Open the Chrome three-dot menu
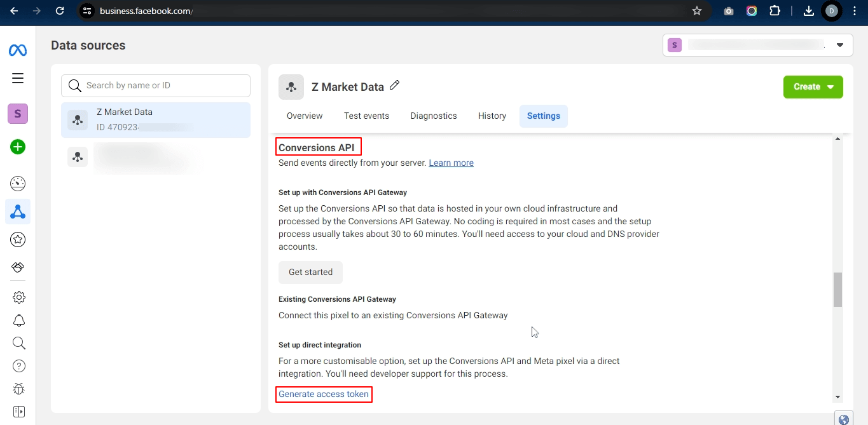 (x=855, y=11)
